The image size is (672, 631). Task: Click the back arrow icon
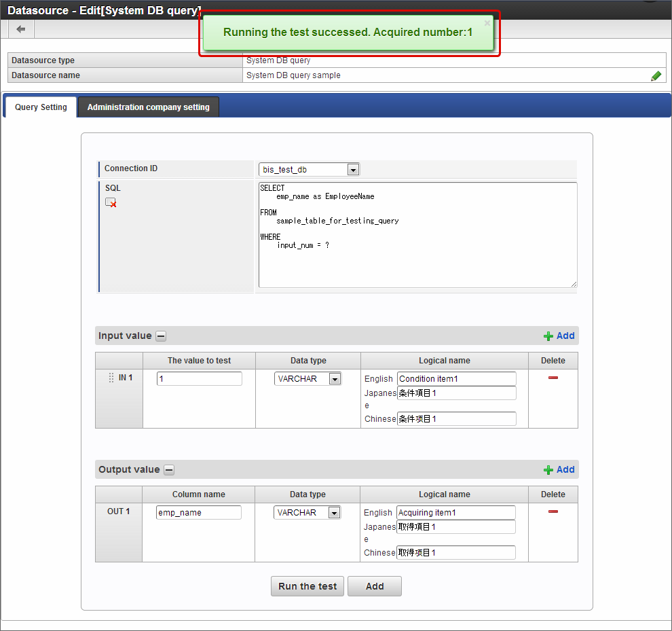click(x=20, y=29)
